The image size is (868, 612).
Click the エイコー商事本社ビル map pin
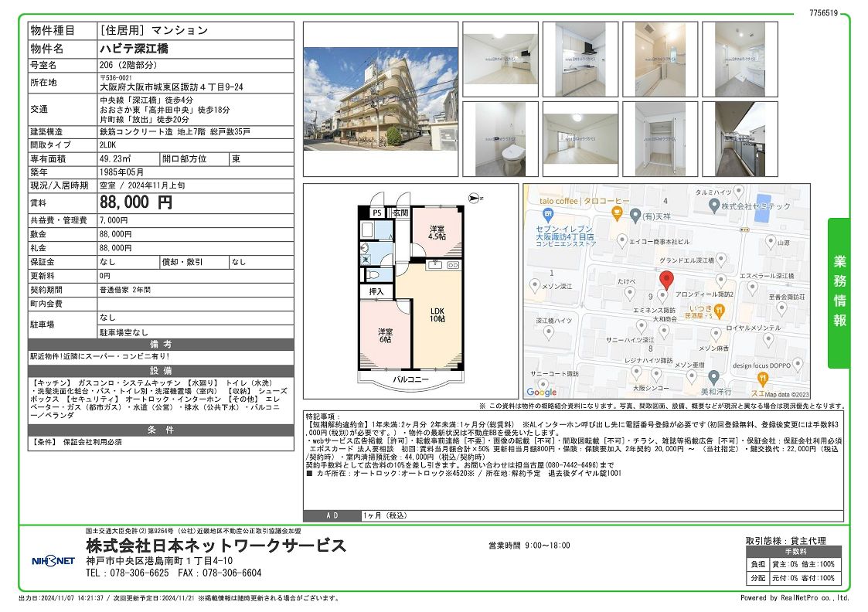(622, 241)
